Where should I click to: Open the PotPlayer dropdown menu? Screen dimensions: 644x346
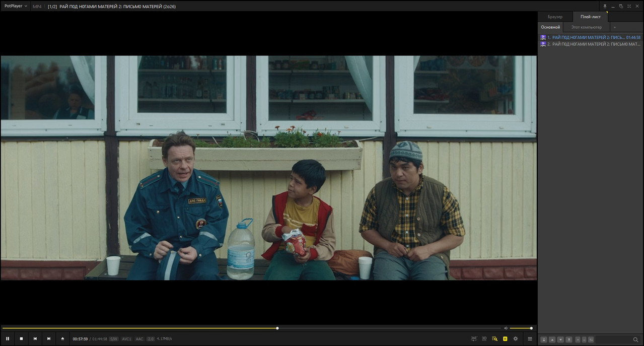pyautogui.click(x=16, y=6)
